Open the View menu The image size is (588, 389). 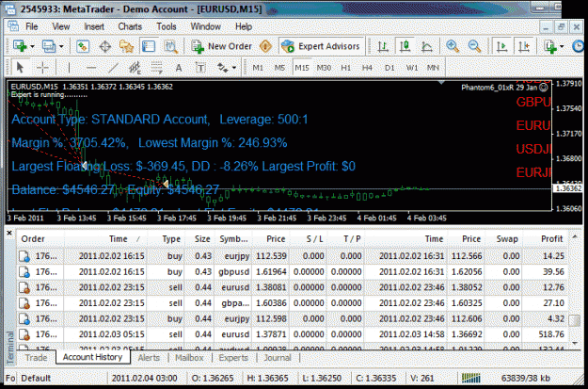[x=61, y=26]
